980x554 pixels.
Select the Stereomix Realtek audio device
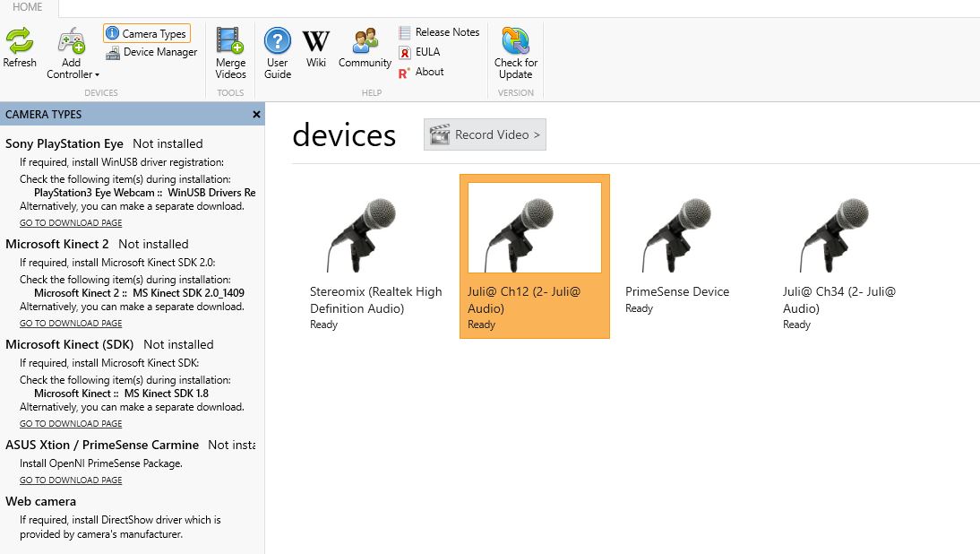[377, 256]
